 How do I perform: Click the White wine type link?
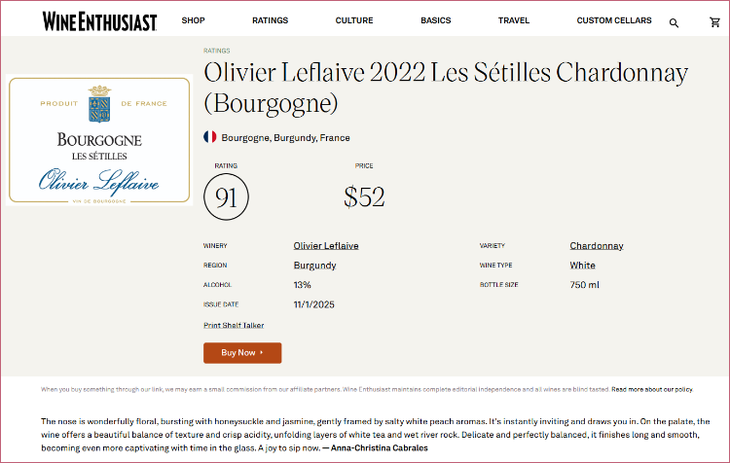(x=583, y=266)
